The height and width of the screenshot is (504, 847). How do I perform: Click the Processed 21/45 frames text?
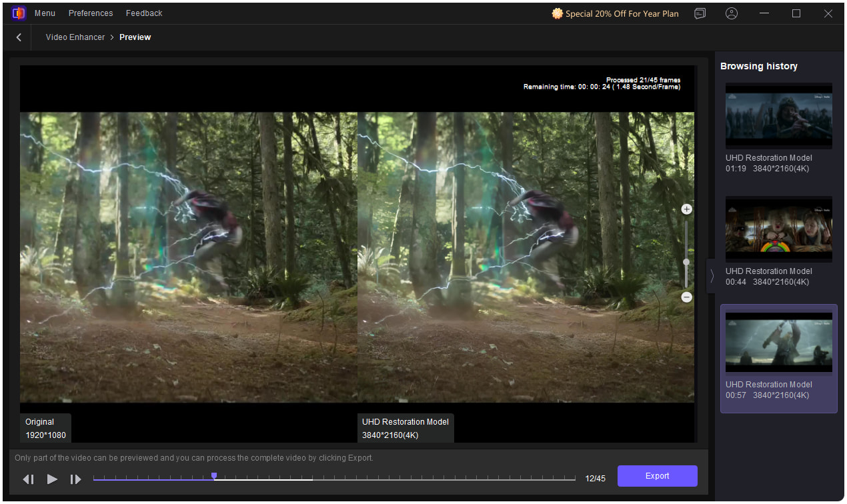643,80
